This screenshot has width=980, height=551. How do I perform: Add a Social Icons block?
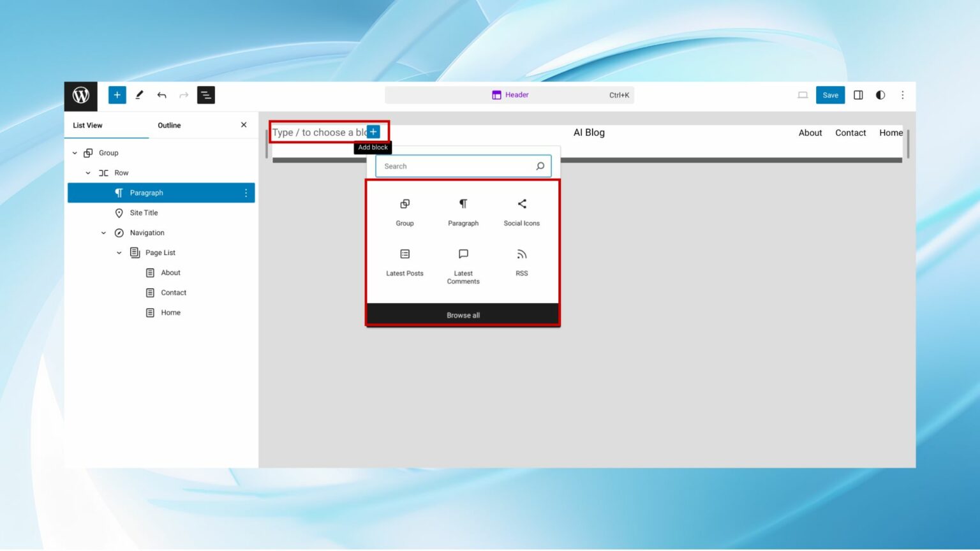(521, 212)
